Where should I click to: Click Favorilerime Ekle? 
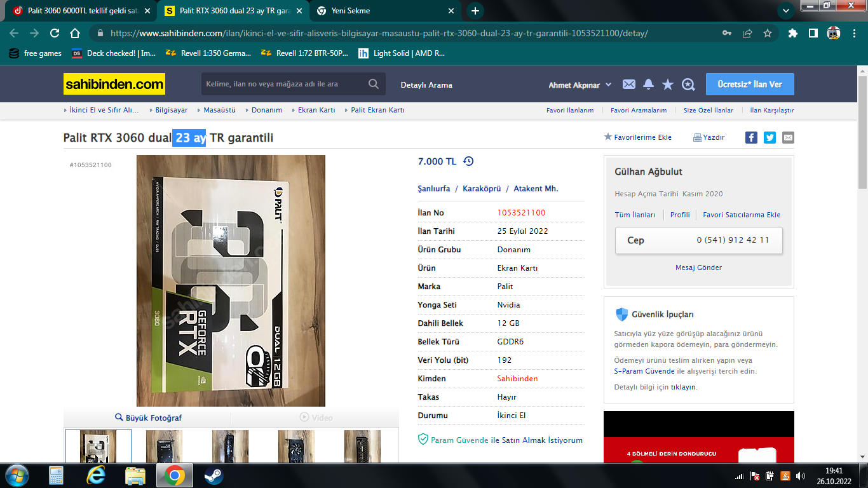pyautogui.click(x=637, y=137)
